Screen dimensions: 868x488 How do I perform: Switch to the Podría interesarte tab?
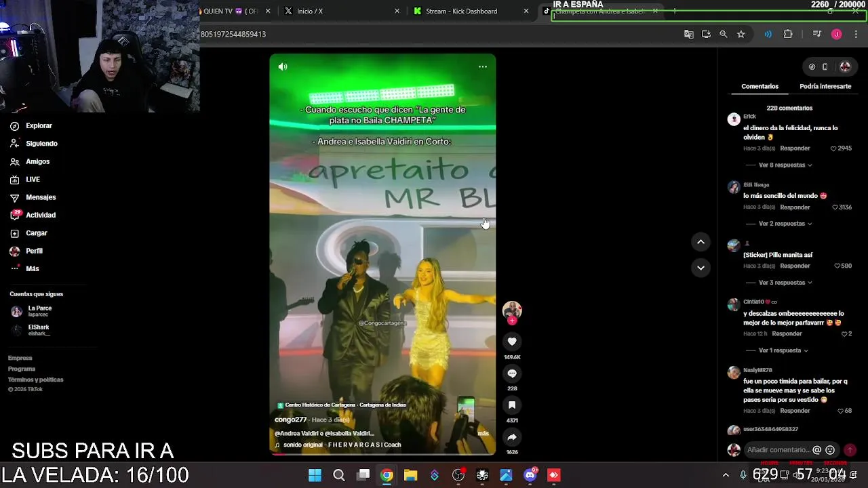click(x=825, y=86)
